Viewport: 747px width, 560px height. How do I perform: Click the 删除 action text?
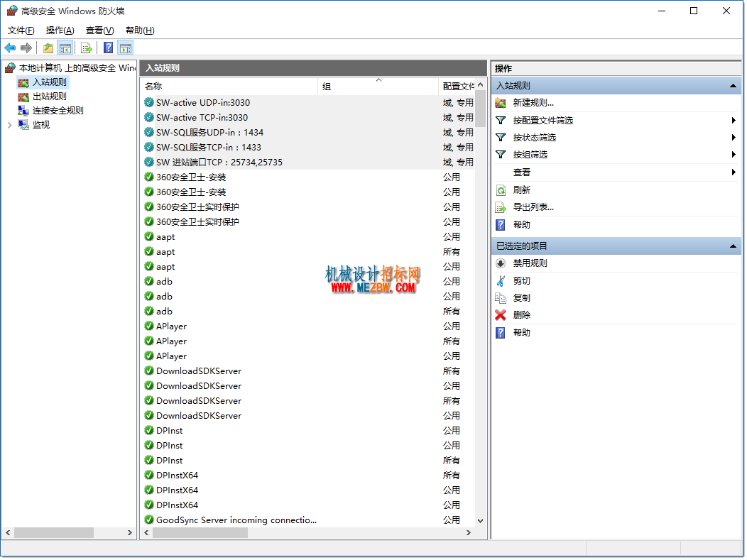pos(522,315)
